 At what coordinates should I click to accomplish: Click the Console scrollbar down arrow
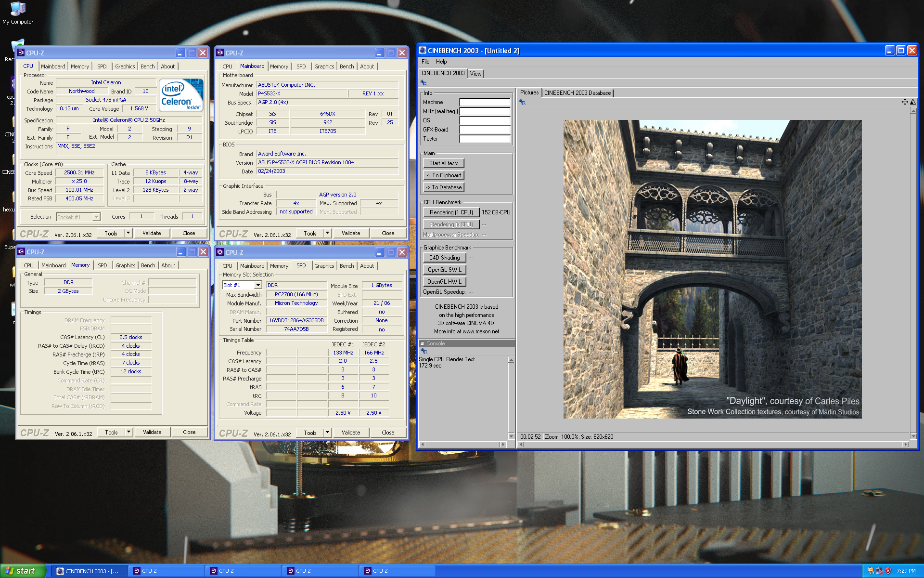pos(511,436)
